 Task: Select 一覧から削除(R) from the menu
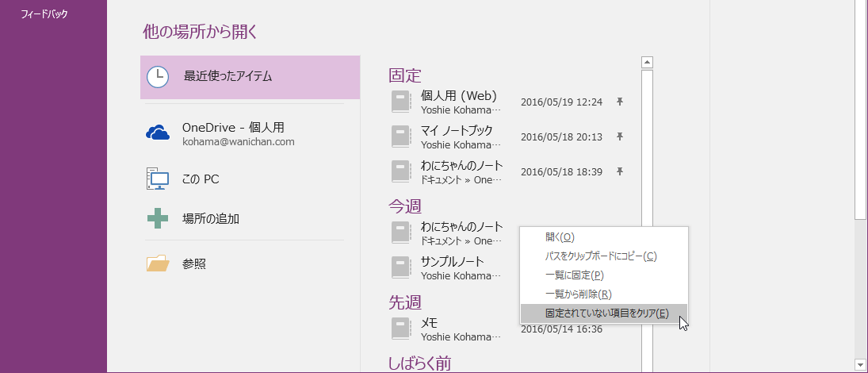578,294
